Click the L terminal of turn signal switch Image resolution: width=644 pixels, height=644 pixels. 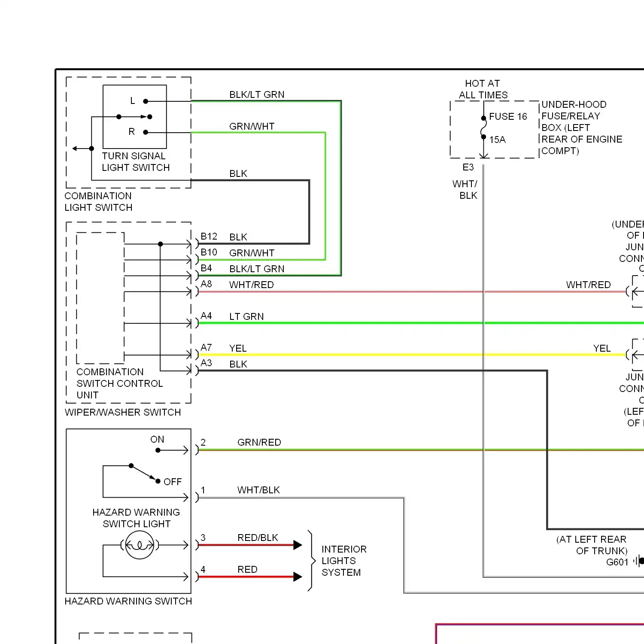[x=146, y=101]
